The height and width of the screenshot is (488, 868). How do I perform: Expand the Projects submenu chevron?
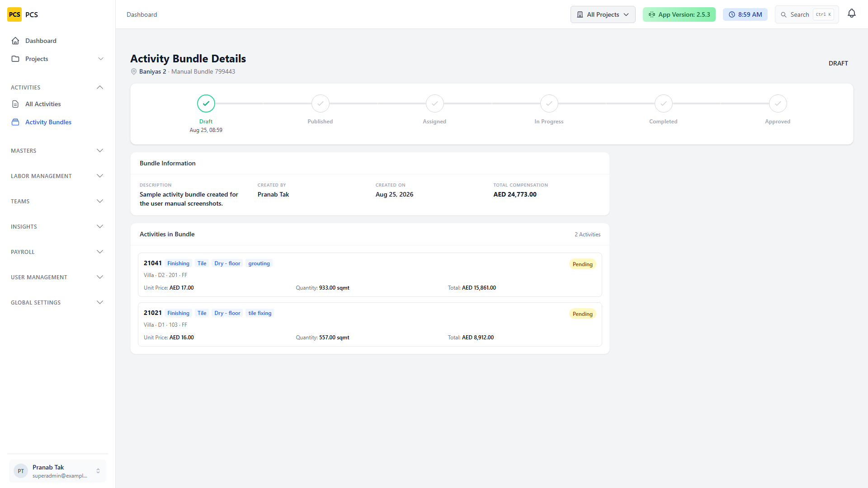(101, 59)
